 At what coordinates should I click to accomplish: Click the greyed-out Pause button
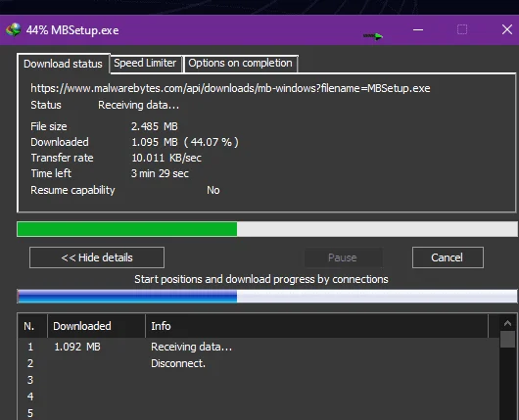343,257
